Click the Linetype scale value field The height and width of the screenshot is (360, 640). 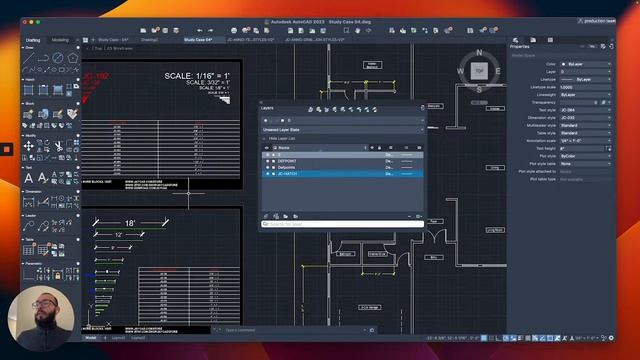coord(585,87)
